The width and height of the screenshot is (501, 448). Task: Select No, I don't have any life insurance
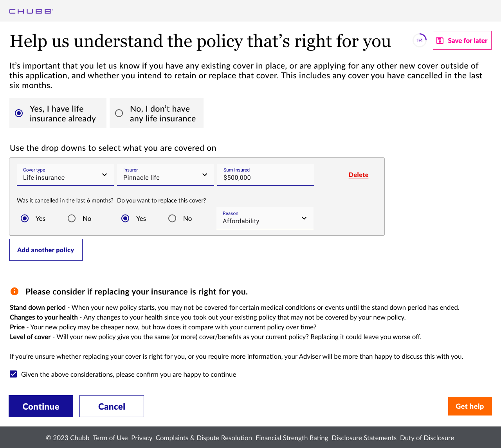[157, 113]
